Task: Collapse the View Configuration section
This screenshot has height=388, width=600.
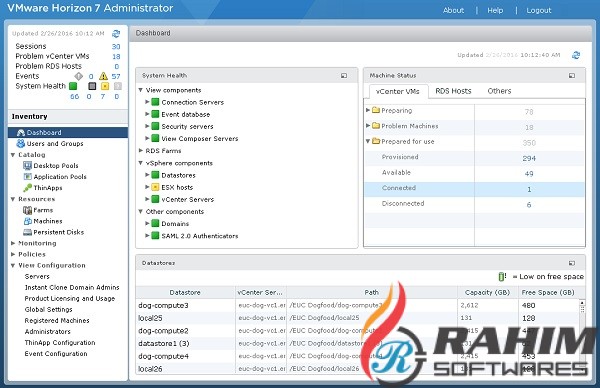Action: pos(13,266)
